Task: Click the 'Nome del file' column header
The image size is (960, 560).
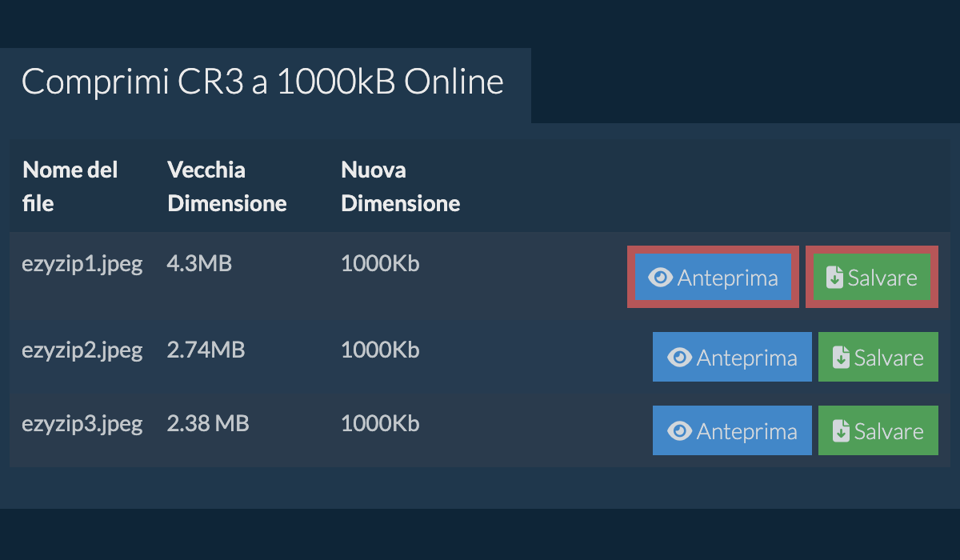Action: pos(70,186)
